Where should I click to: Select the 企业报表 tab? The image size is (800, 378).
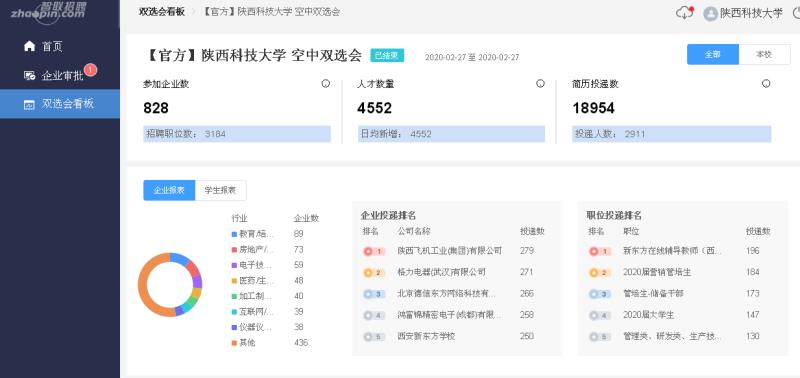[169, 190]
